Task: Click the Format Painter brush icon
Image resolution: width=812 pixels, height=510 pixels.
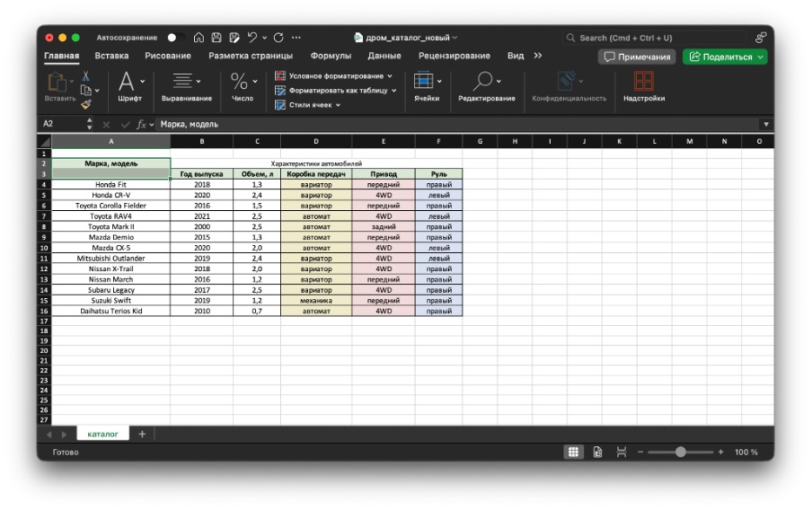Action: (86, 104)
